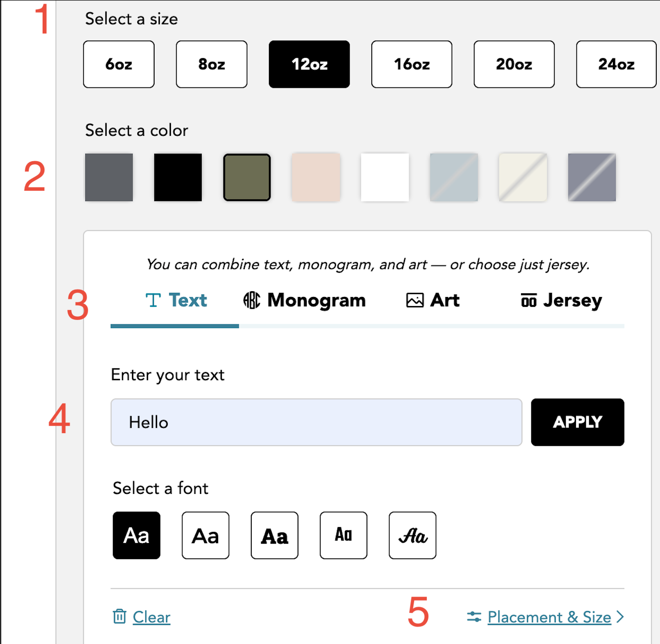The width and height of the screenshot is (660, 644).
Task: Select the 6oz size option
Action: [119, 64]
